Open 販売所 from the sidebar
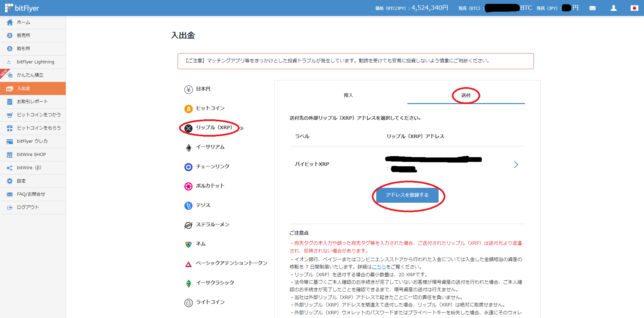This screenshot has height=318, width=644. (x=33, y=36)
